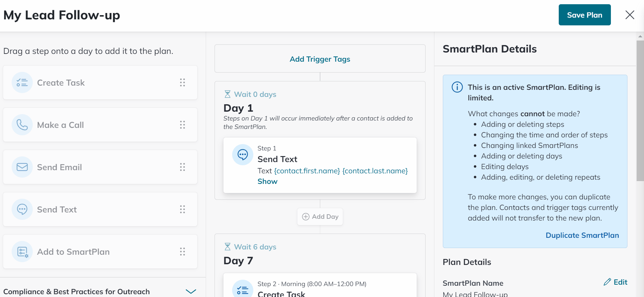Click the drag handle on Create Task
This screenshot has height=297, width=644.
[182, 82]
